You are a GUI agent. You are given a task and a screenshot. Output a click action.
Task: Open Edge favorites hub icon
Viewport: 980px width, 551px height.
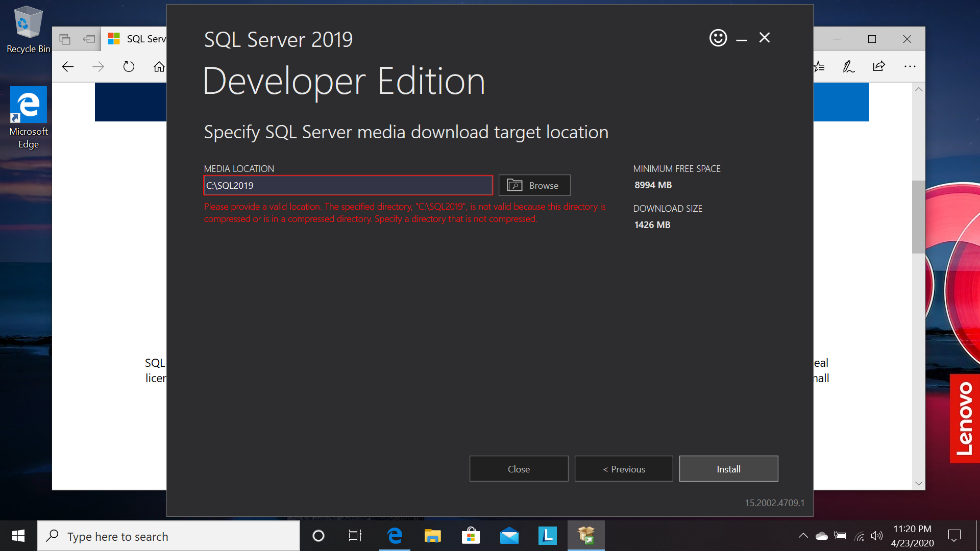819,67
